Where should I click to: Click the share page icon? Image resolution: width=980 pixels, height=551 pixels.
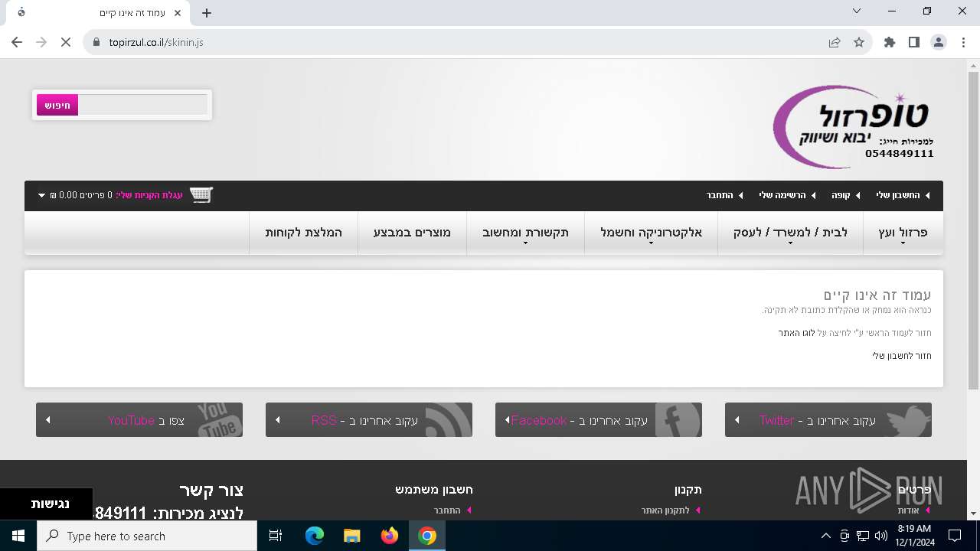tap(835, 42)
